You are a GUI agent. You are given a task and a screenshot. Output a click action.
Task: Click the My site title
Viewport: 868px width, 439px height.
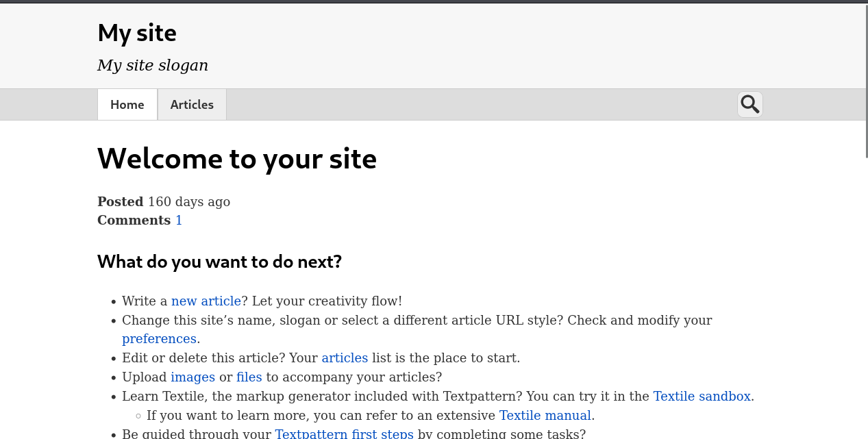click(137, 33)
